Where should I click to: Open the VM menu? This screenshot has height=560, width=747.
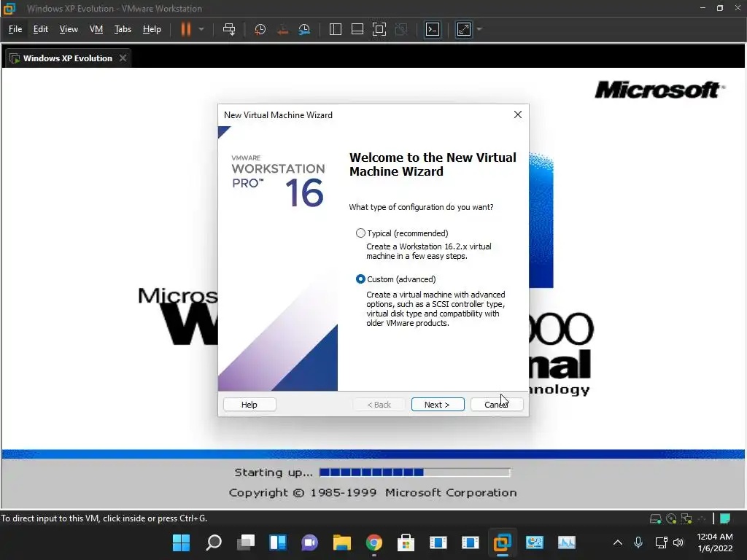(x=96, y=29)
